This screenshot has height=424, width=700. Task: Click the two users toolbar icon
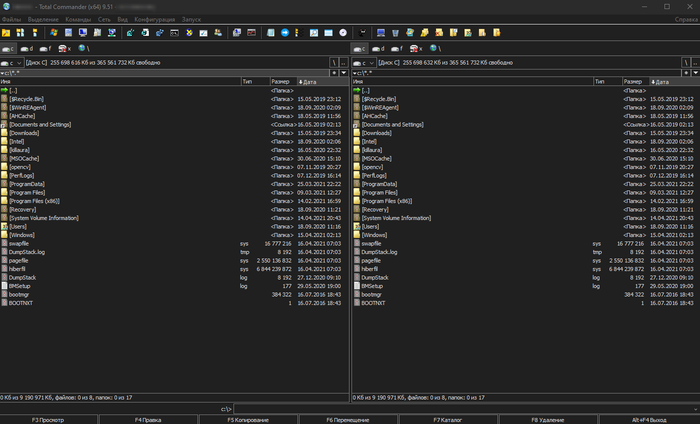pos(218,33)
